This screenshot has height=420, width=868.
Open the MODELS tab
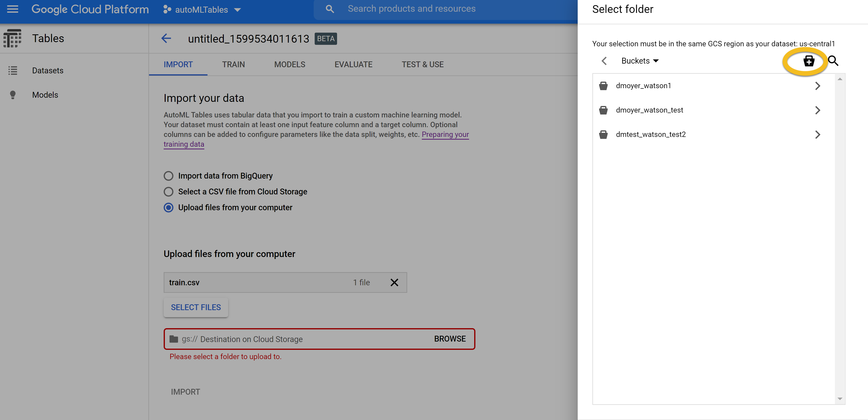click(289, 64)
